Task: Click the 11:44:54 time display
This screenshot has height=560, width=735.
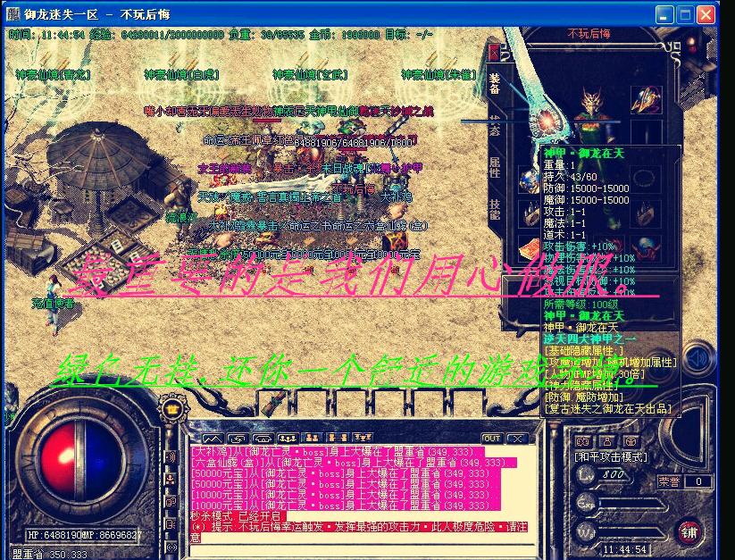Action: click(627, 547)
